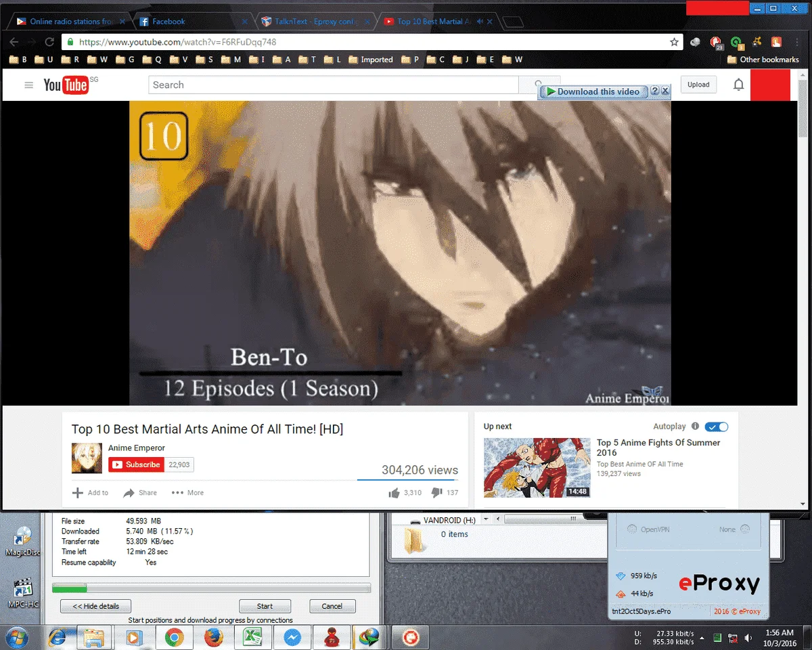Open Messenger from the taskbar
Viewport: 812px width, 650px height.
click(x=292, y=637)
